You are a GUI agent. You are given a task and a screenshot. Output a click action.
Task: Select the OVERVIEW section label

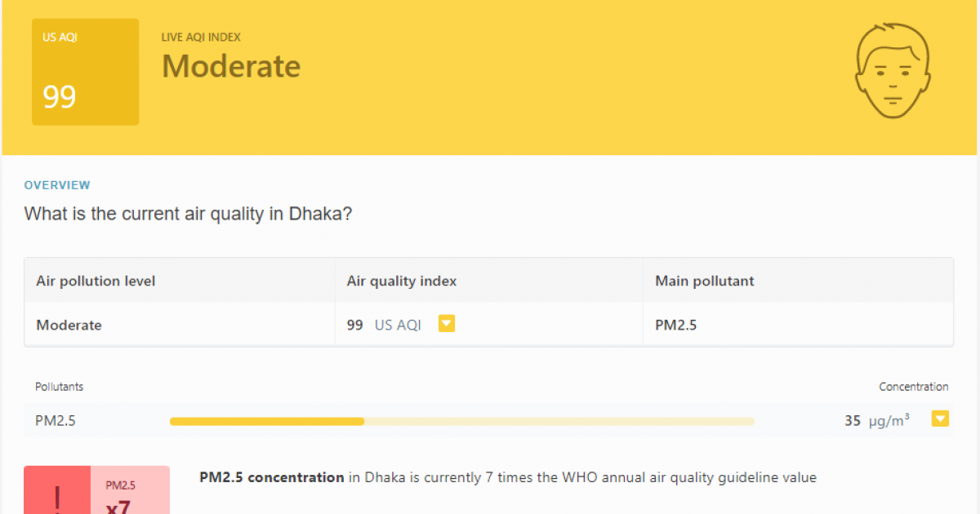(57, 185)
